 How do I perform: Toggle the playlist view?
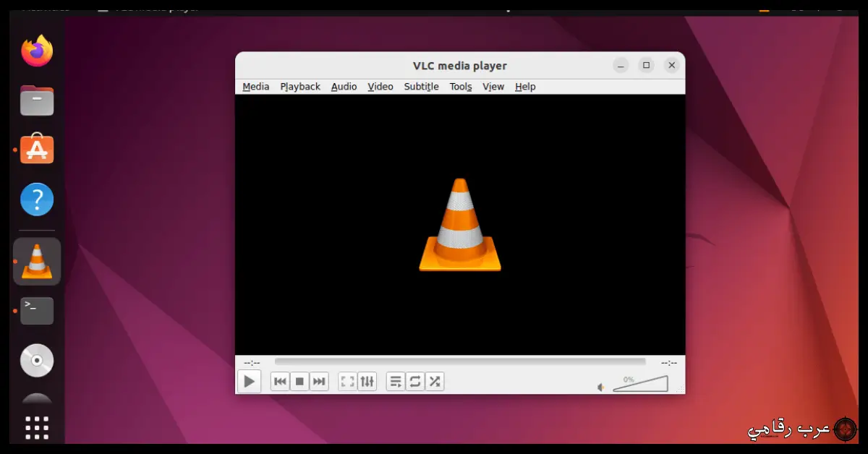click(396, 382)
